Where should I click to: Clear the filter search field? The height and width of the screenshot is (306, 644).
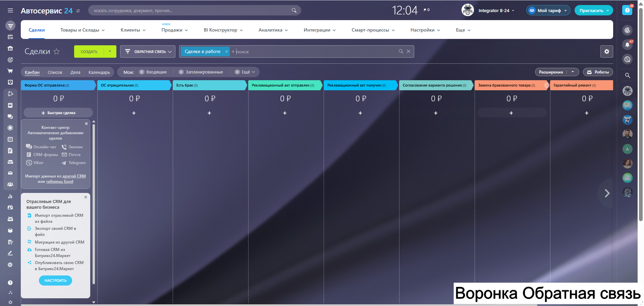tap(409, 51)
